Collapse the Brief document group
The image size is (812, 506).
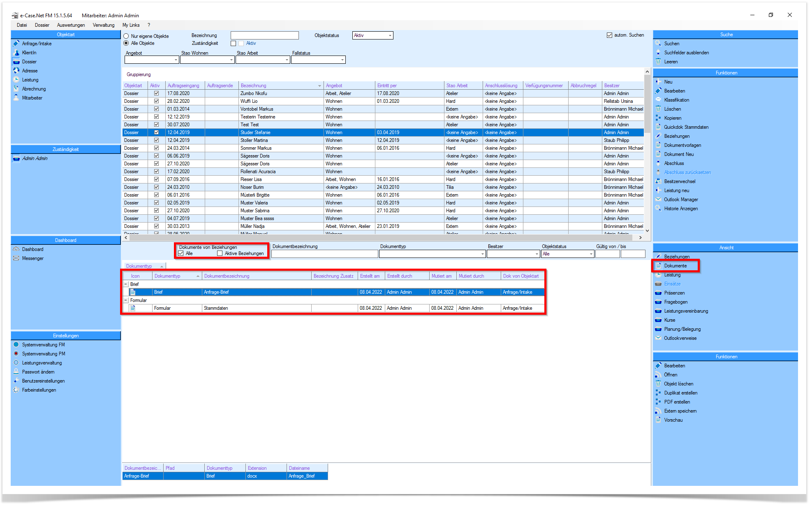[126, 284]
